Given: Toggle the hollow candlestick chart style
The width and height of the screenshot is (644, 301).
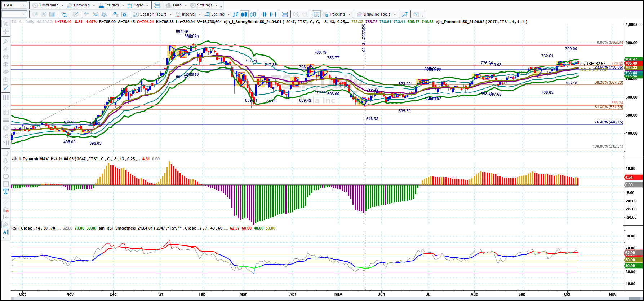Looking at the screenshot, I should click(x=253, y=14).
